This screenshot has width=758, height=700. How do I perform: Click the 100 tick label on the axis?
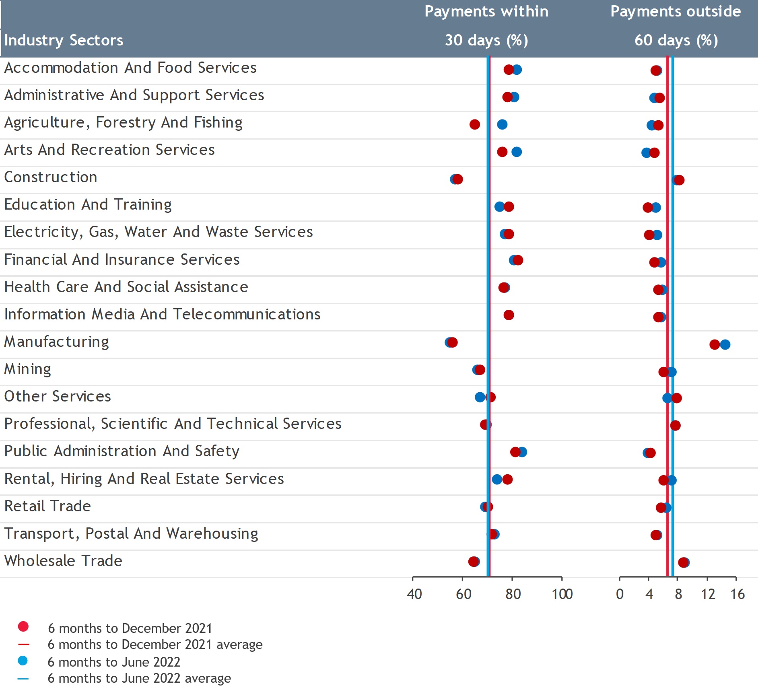[x=562, y=594]
